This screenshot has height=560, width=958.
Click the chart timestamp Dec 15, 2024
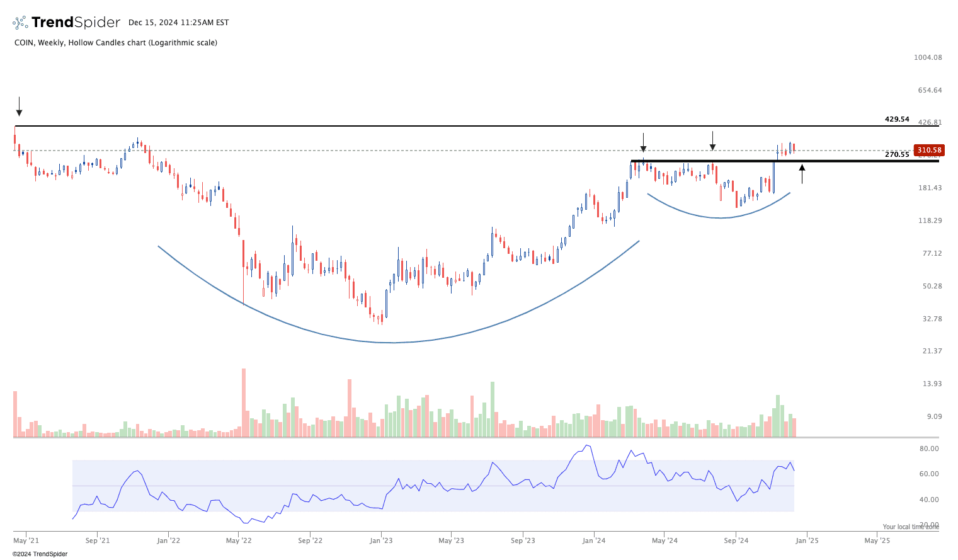178,23
